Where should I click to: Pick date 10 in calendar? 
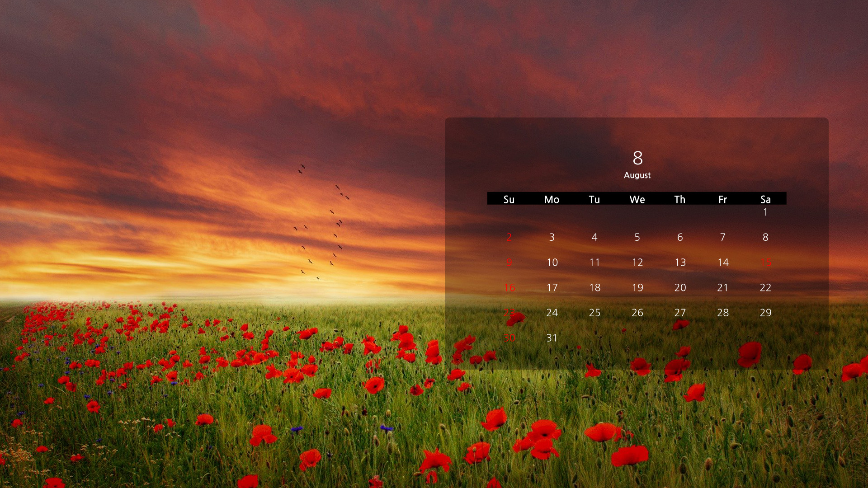coord(552,263)
